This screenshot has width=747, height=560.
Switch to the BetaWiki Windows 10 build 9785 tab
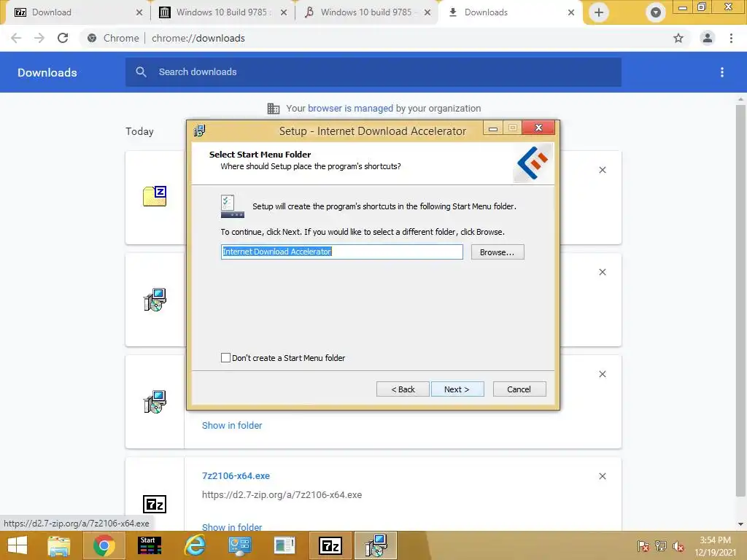tap(366, 12)
